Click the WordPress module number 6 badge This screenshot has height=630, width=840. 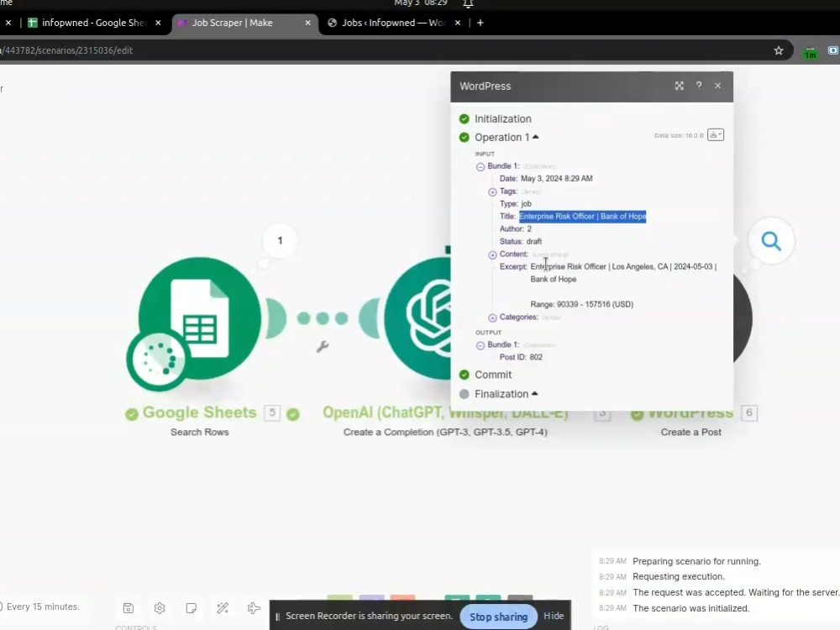click(749, 412)
